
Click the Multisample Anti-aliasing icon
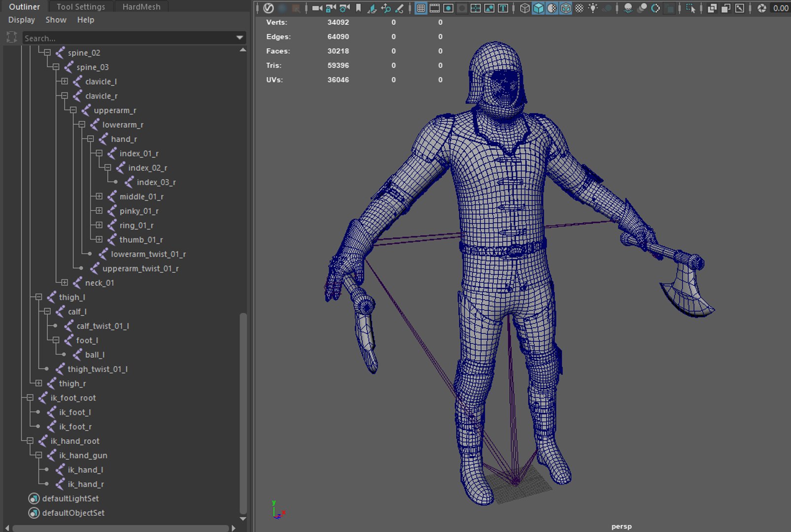[x=655, y=8]
